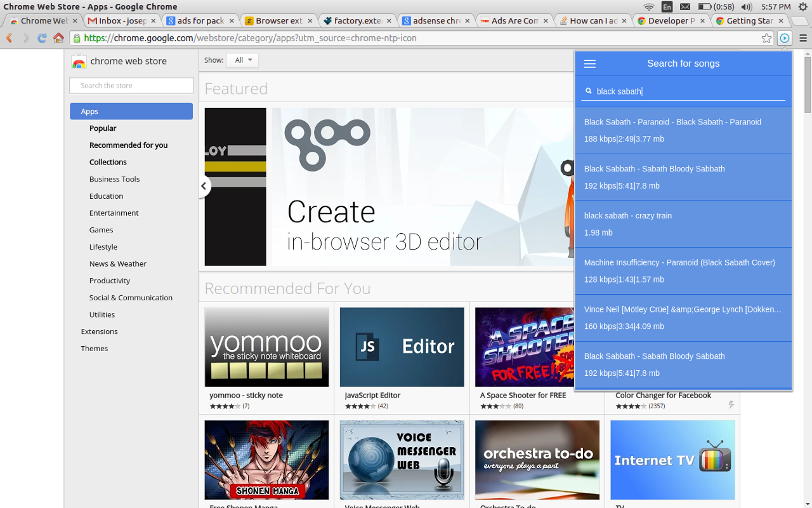Click the Search the store field

point(131,86)
